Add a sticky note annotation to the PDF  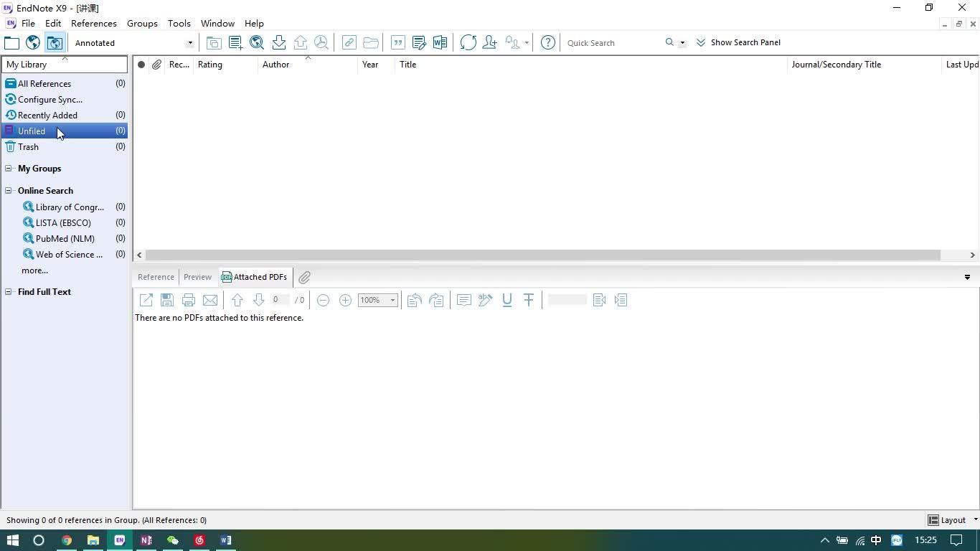point(463,300)
